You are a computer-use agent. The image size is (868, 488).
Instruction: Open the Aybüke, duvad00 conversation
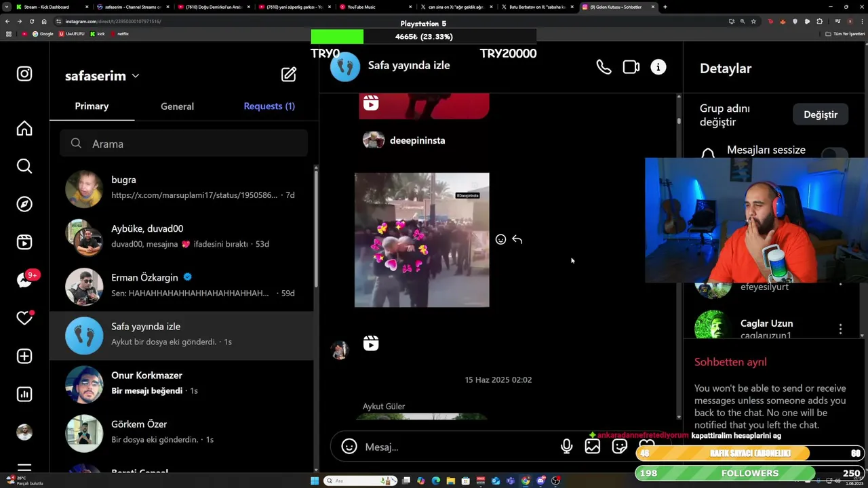tap(182, 237)
